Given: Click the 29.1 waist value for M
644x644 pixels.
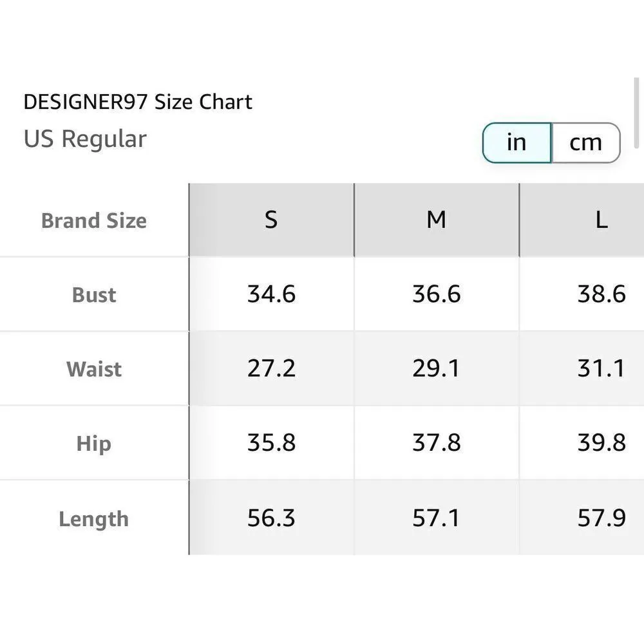Looking at the screenshot, I should coord(436,368).
